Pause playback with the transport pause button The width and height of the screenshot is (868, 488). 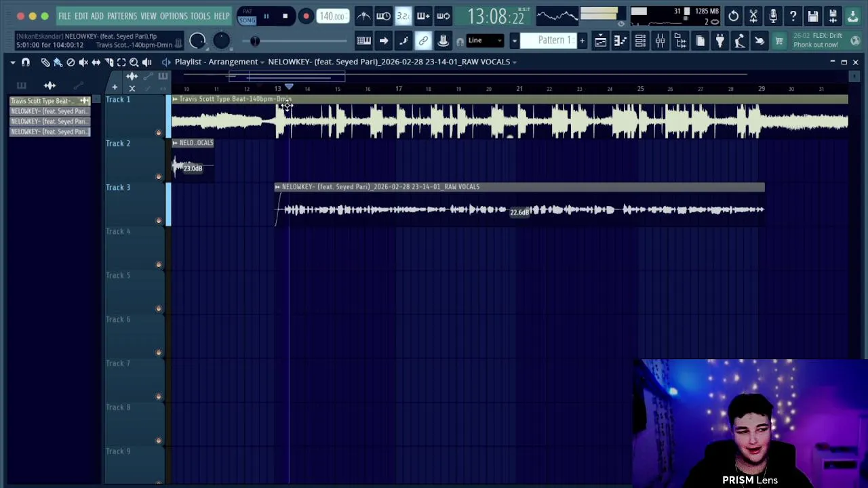[267, 16]
